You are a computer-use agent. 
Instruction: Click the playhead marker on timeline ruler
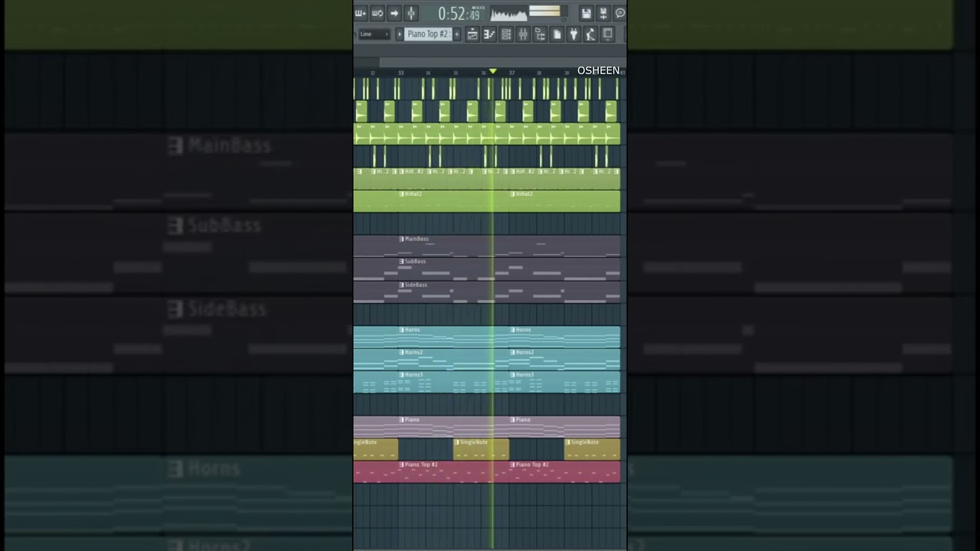(x=492, y=71)
